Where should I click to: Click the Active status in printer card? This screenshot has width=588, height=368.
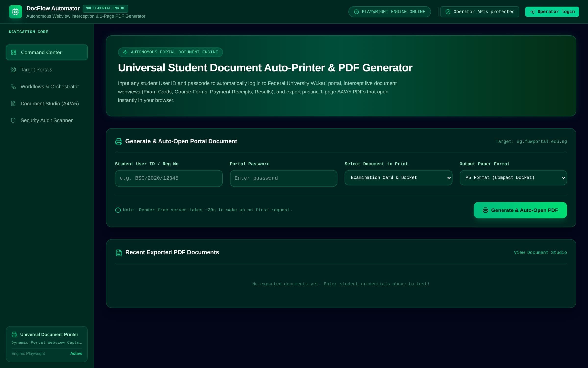[76, 354]
